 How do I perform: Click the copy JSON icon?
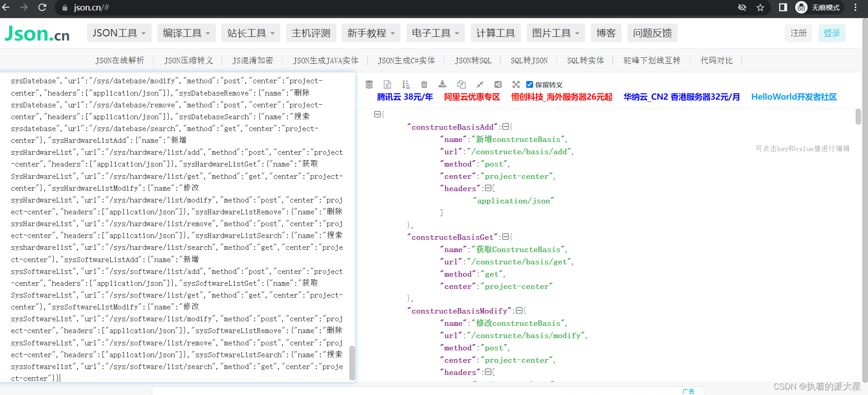pos(461,84)
